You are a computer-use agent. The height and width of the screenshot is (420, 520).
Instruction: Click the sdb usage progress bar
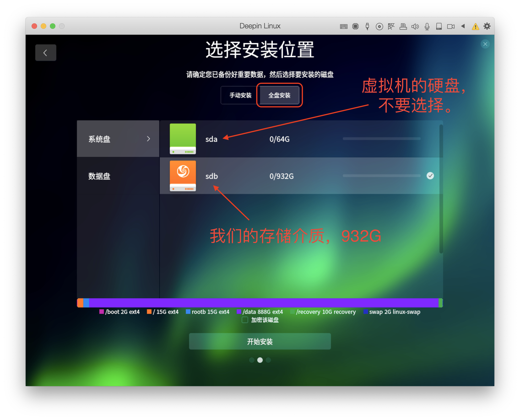tap(382, 176)
